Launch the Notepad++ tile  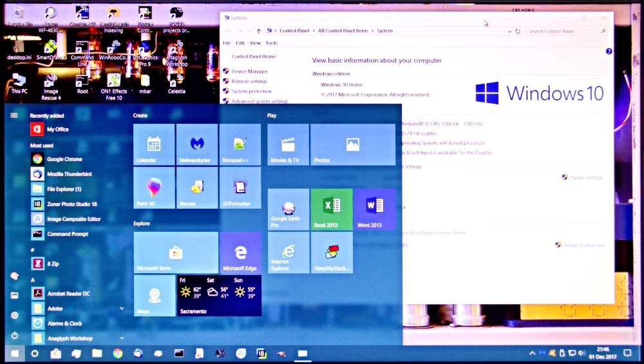tap(240, 144)
